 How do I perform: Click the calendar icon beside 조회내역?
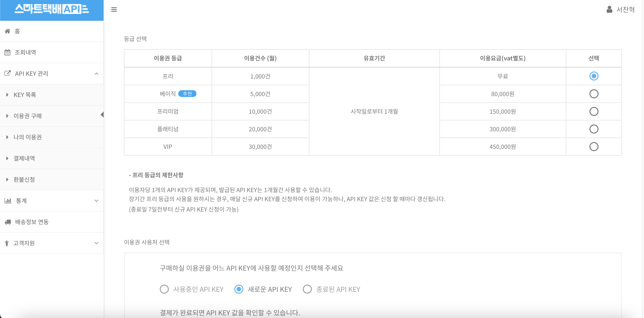tap(7, 52)
